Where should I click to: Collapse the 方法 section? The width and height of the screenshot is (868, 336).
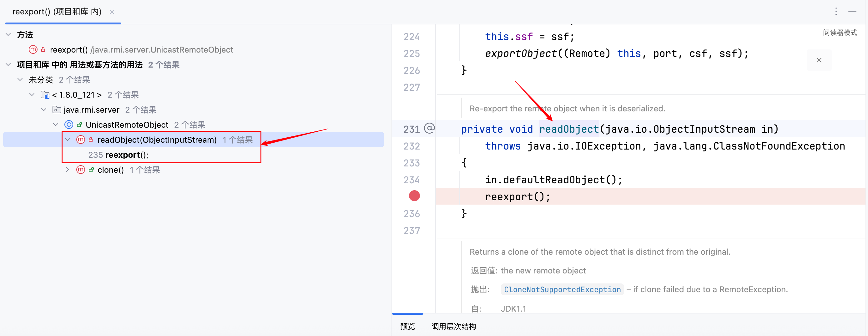tap(8, 35)
